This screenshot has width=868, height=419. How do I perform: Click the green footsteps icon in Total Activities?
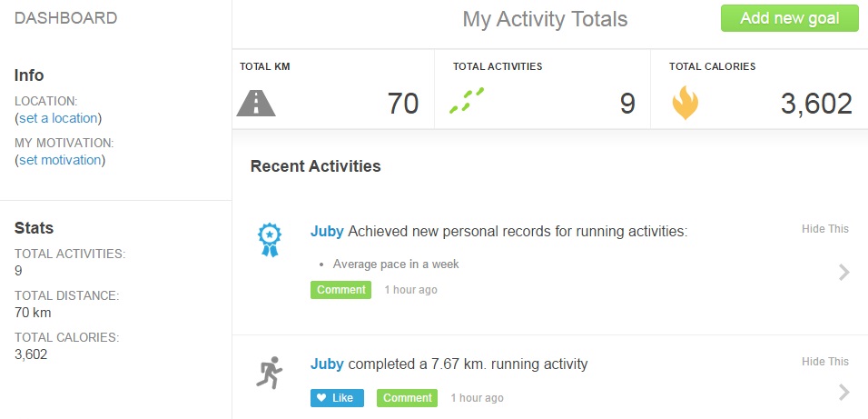(x=467, y=100)
